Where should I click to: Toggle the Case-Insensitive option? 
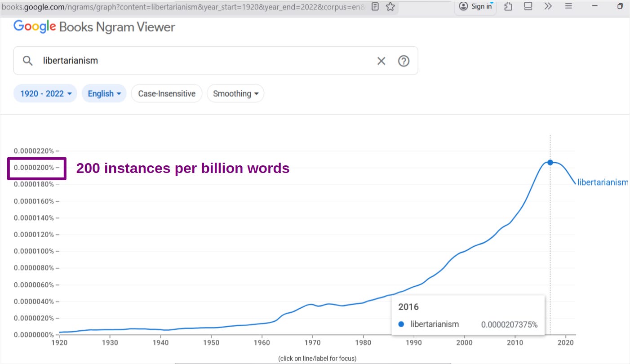[167, 93]
